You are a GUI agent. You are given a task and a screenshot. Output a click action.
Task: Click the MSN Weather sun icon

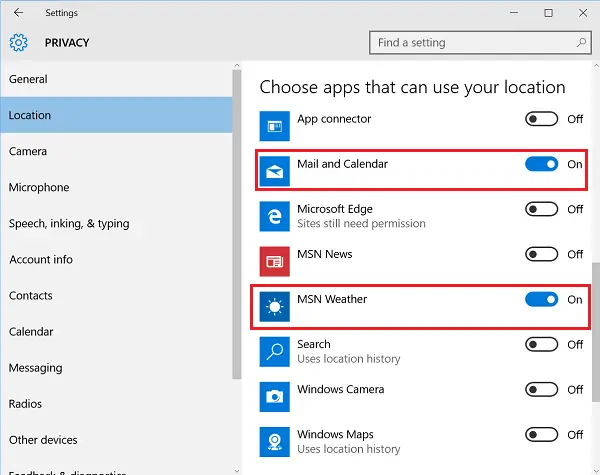(274, 306)
